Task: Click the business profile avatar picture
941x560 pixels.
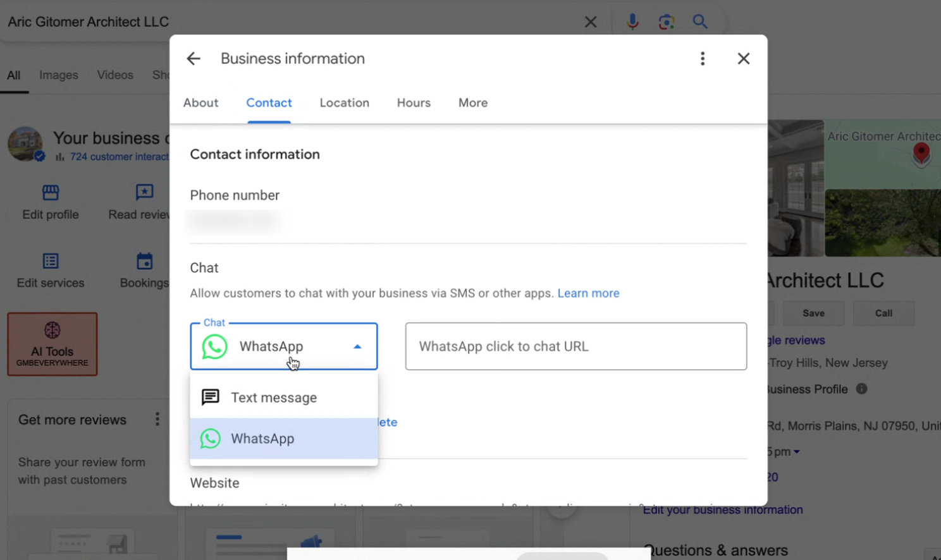Action: point(25,143)
